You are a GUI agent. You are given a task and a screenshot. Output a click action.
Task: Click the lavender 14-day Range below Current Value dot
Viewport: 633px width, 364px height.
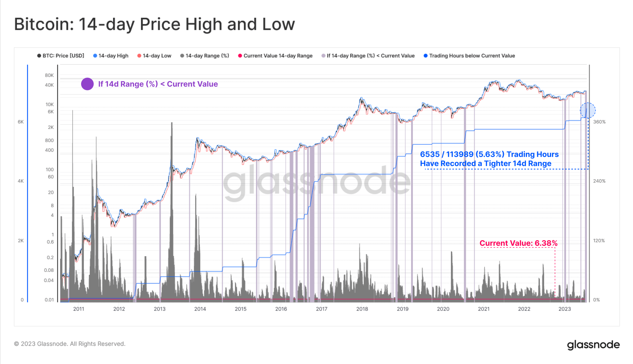pyautogui.click(x=323, y=56)
